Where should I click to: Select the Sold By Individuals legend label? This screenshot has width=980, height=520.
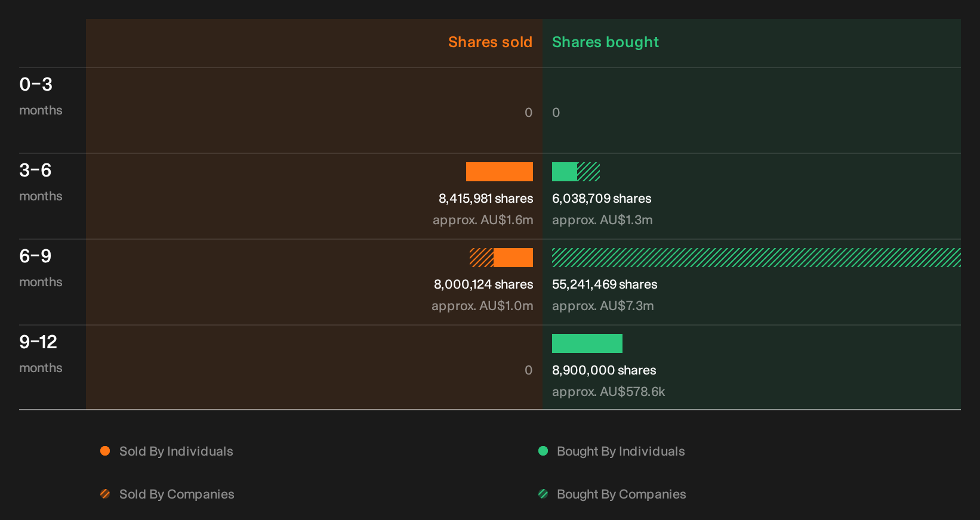pyautogui.click(x=176, y=451)
